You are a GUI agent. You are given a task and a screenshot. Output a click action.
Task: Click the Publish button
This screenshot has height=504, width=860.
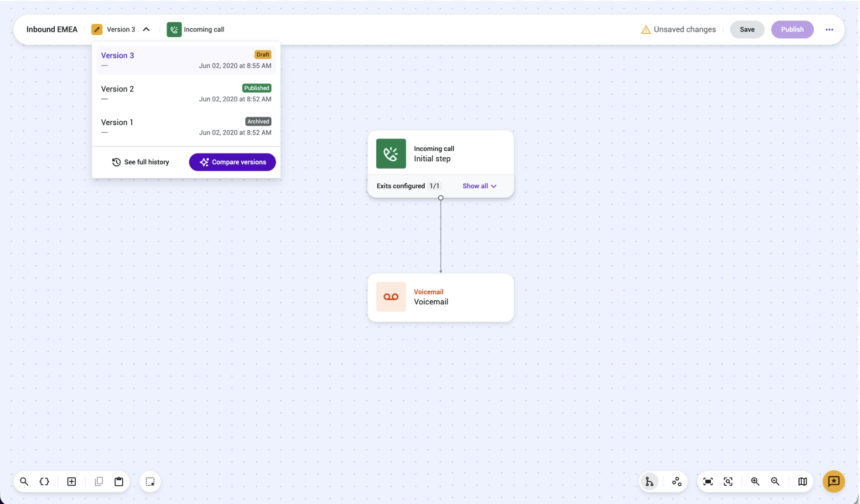click(x=792, y=30)
